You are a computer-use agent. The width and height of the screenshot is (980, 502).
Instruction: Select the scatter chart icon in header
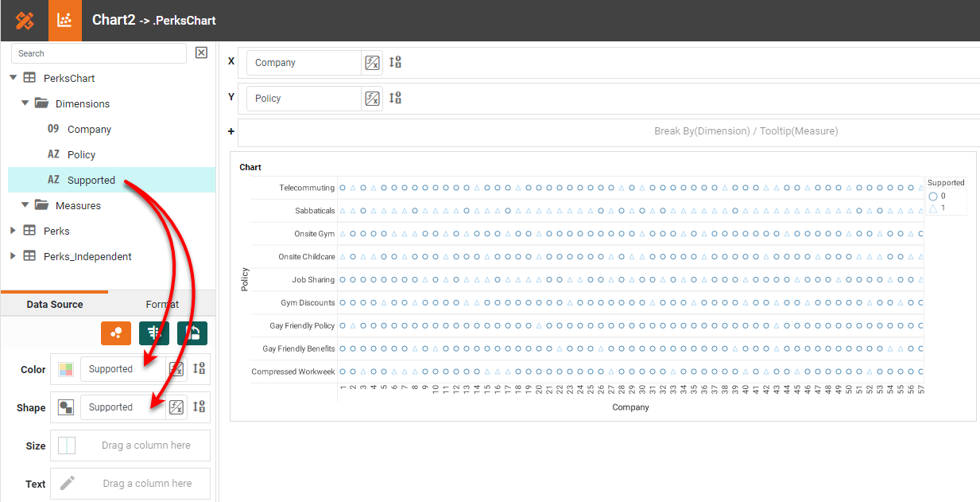tap(65, 21)
